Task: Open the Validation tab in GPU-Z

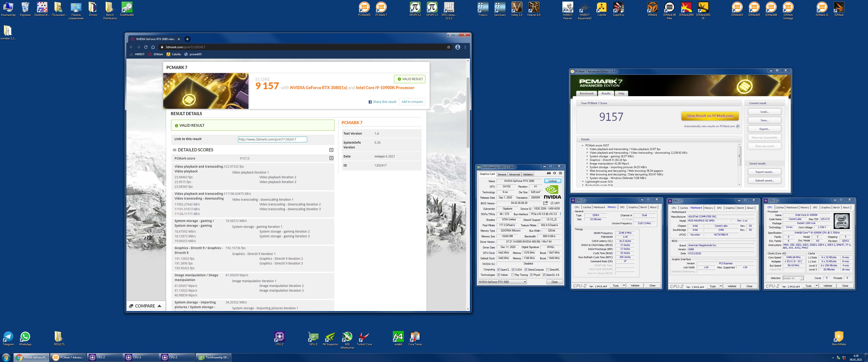Action: [528, 174]
